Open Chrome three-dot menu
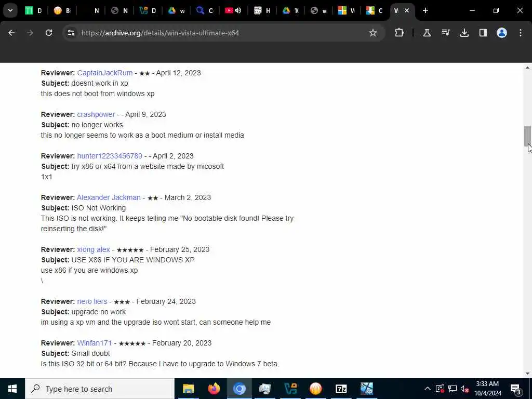The height and width of the screenshot is (399, 532). 521,33
